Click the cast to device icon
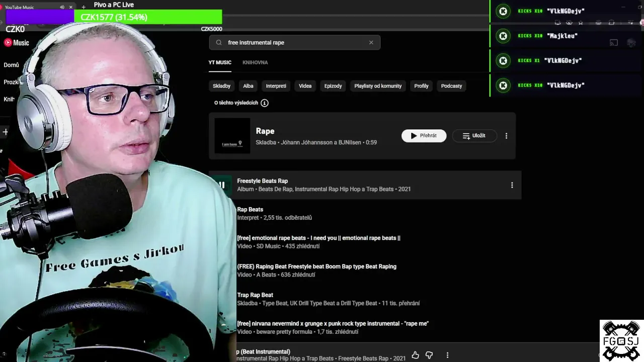This screenshot has height=362, width=644. [613, 43]
